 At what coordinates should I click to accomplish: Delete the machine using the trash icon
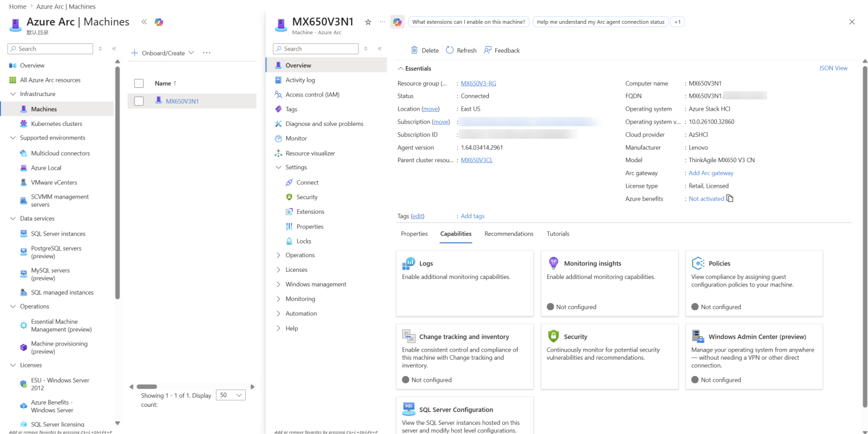[425, 50]
